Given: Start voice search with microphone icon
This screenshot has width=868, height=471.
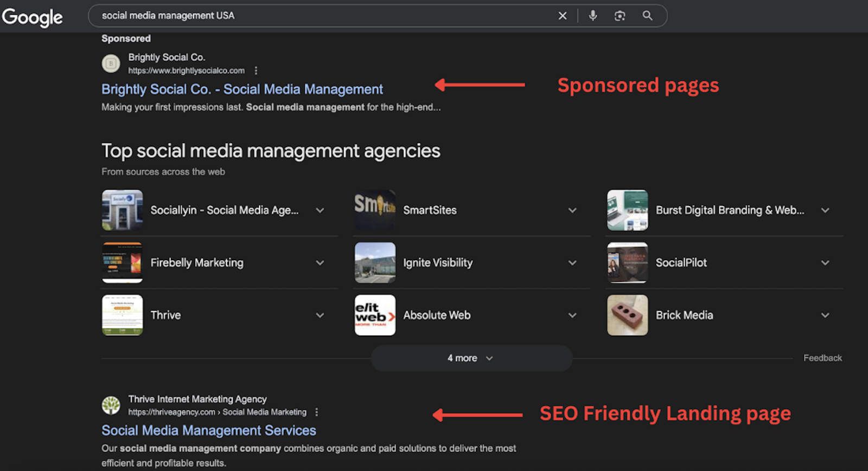Looking at the screenshot, I should tap(593, 16).
